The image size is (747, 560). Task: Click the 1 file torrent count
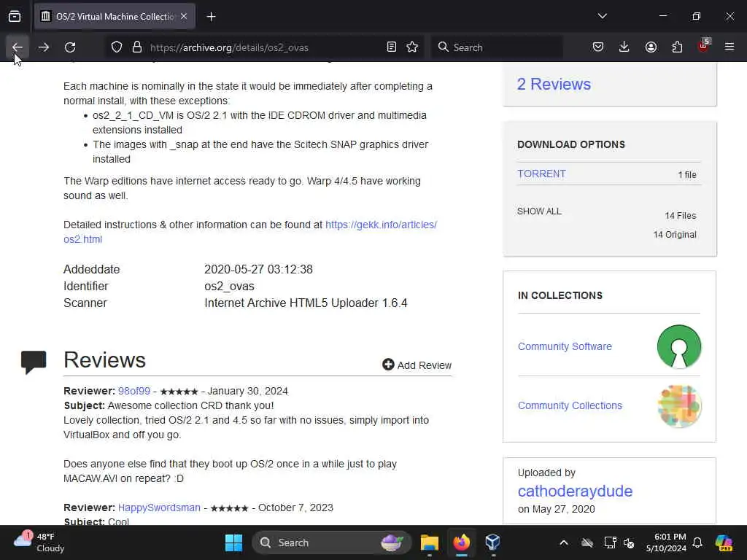pos(687,175)
